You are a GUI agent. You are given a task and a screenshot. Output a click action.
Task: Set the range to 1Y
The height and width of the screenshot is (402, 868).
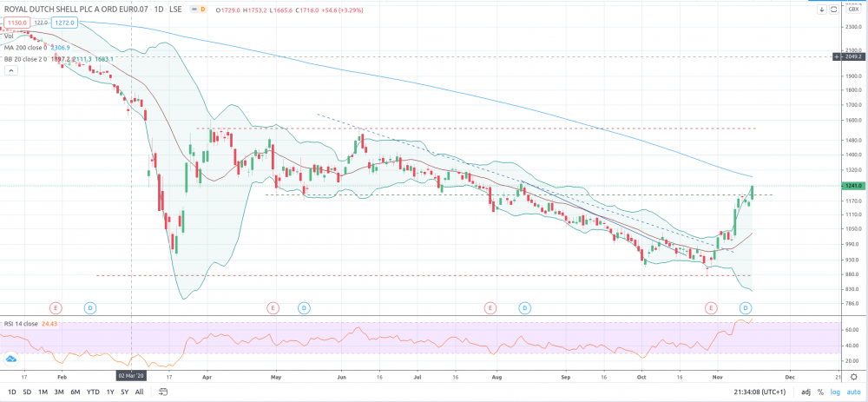click(110, 392)
